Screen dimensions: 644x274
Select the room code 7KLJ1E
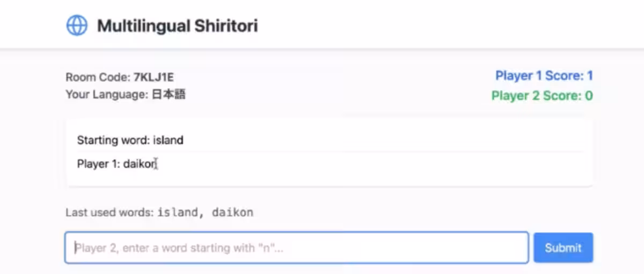[153, 77]
